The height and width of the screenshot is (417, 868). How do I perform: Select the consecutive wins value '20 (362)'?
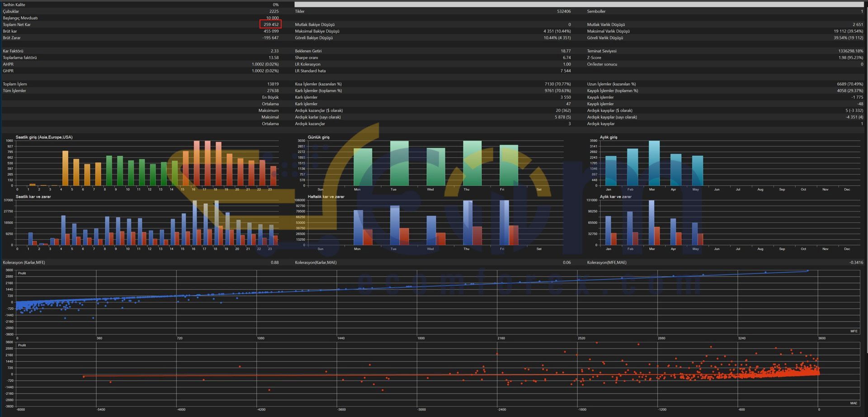pyautogui.click(x=563, y=111)
